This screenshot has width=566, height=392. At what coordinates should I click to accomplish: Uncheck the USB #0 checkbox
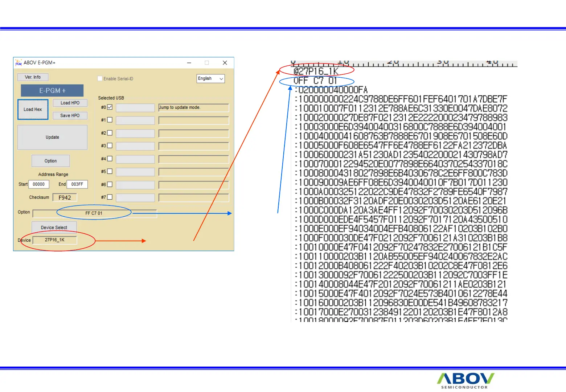coord(110,107)
